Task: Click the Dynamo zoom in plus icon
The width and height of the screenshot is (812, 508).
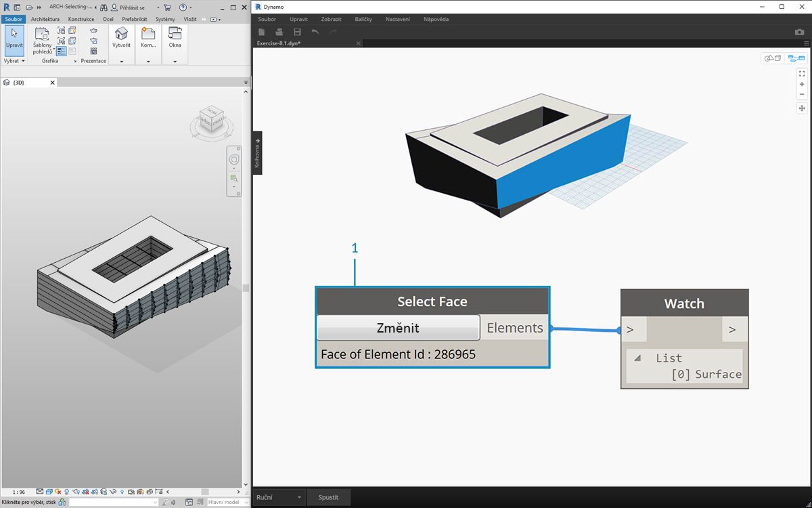Action: (802, 84)
